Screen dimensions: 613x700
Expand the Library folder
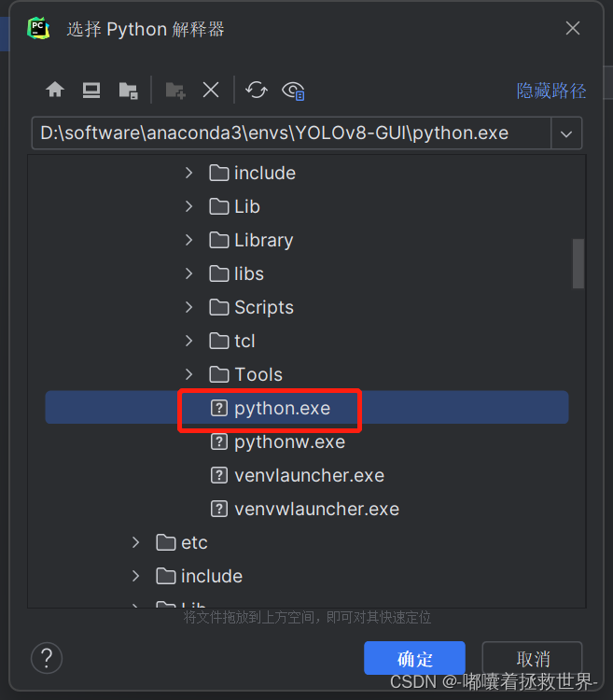pos(188,240)
